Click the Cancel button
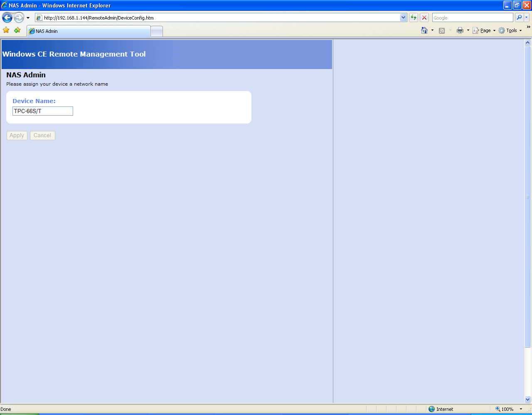 [x=42, y=136]
